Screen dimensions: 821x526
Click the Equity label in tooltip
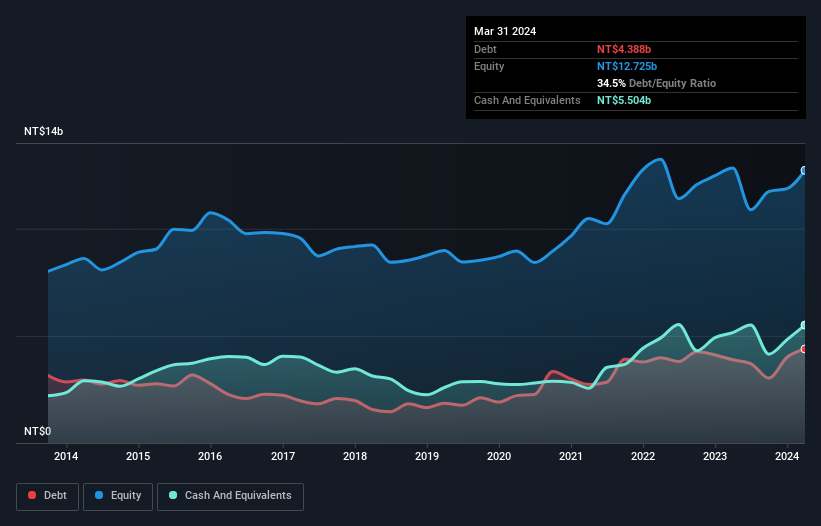pos(489,66)
